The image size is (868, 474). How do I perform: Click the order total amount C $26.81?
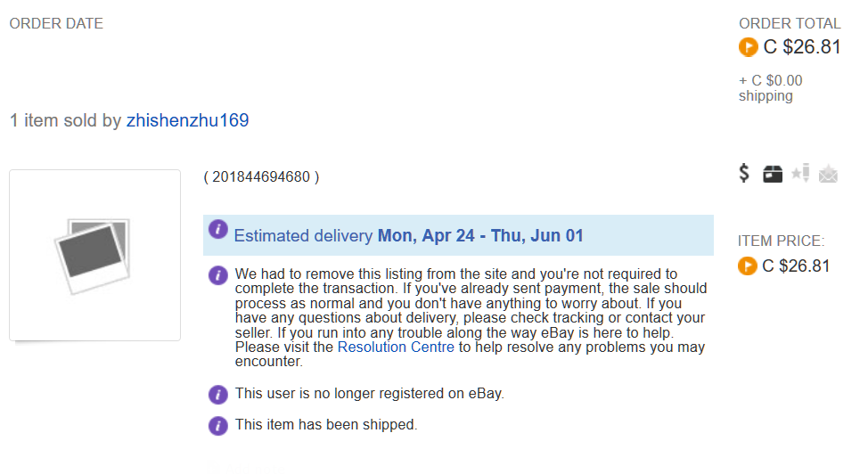[x=802, y=47]
